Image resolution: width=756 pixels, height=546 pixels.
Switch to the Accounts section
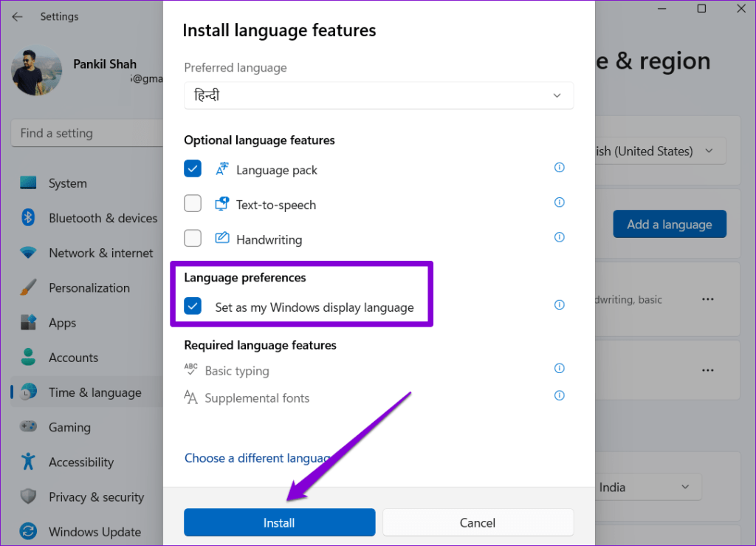coord(27,357)
